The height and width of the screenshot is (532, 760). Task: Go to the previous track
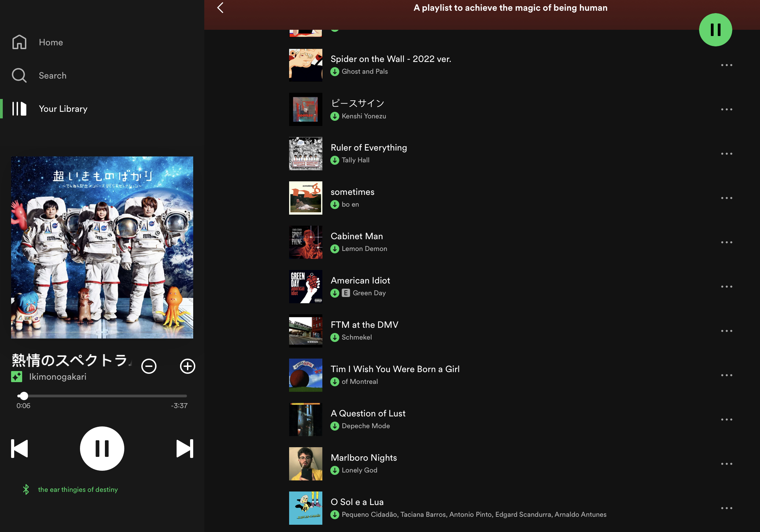coord(19,449)
